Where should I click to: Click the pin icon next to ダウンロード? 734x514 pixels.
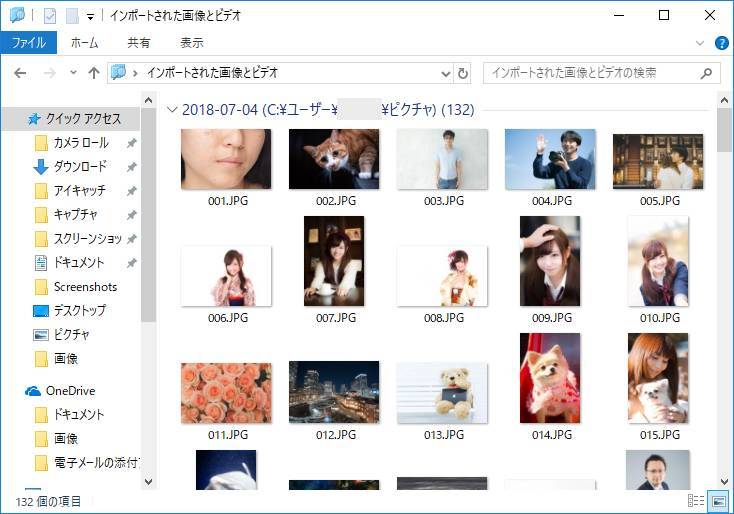point(132,167)
